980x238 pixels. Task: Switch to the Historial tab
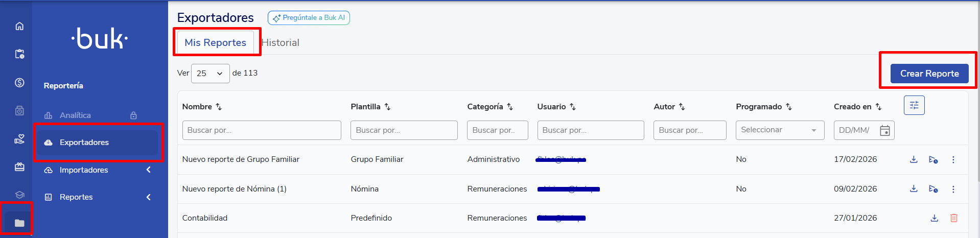point(281,43)
